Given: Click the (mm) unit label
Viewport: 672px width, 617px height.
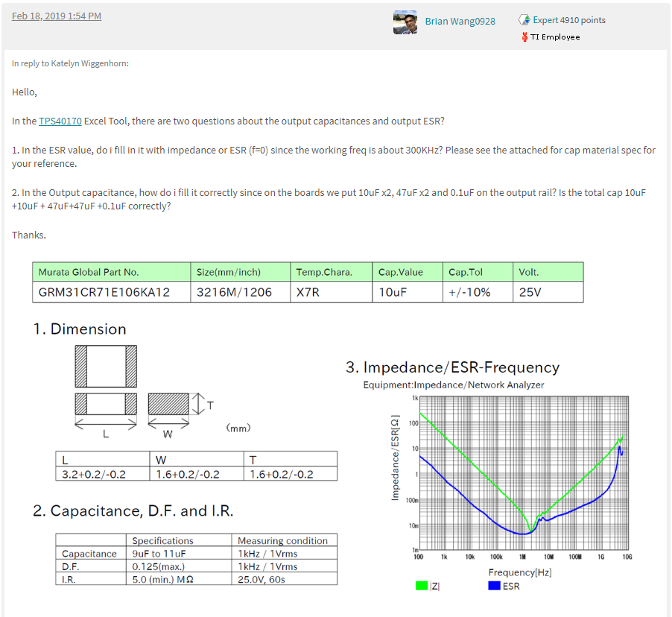Looking at the screenshot, I should (238, 428).
